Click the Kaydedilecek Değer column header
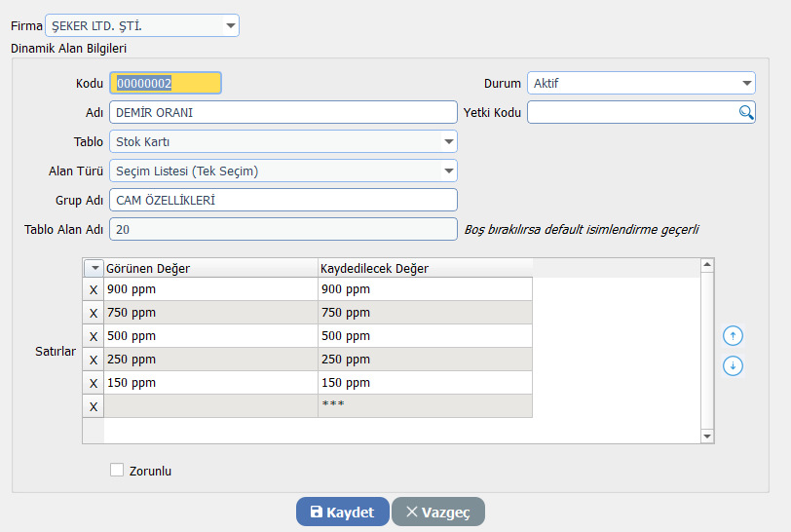 coord(425,268)
